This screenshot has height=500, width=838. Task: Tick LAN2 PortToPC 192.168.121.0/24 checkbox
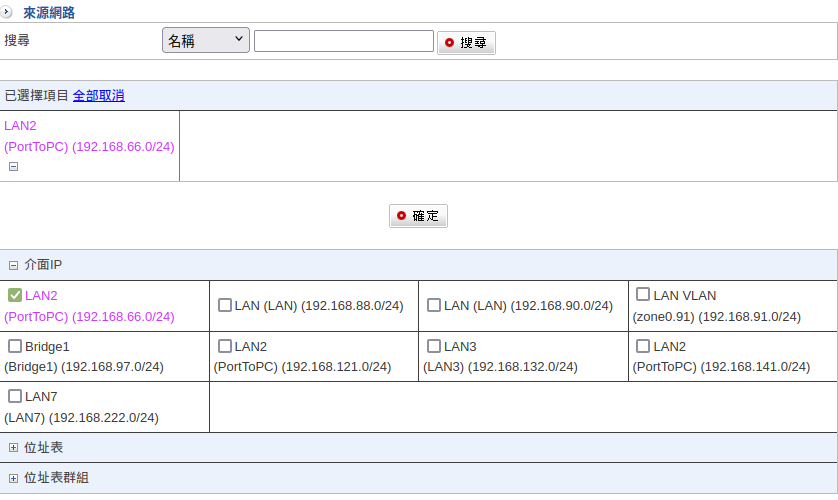click(x=225, y=346)
